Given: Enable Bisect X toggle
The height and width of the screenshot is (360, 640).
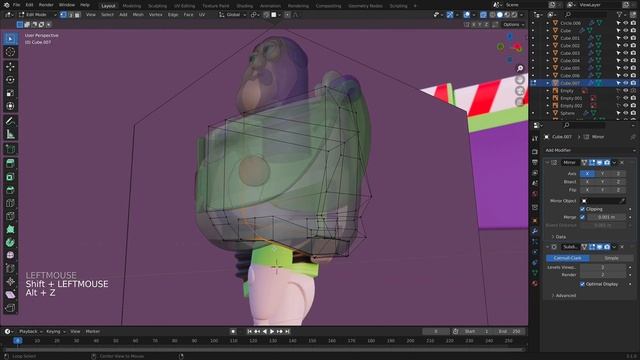Looking at the screenshot, I should click(x=587, y=182).
